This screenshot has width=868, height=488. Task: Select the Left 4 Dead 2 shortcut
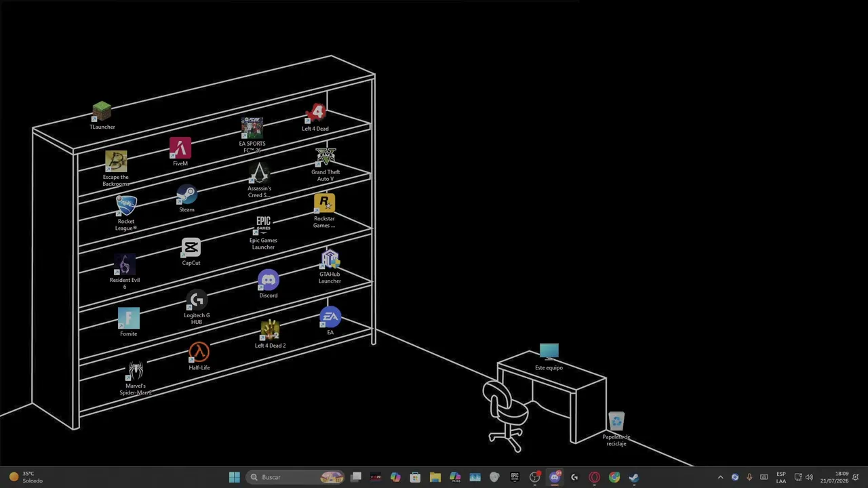pos(270,335)
